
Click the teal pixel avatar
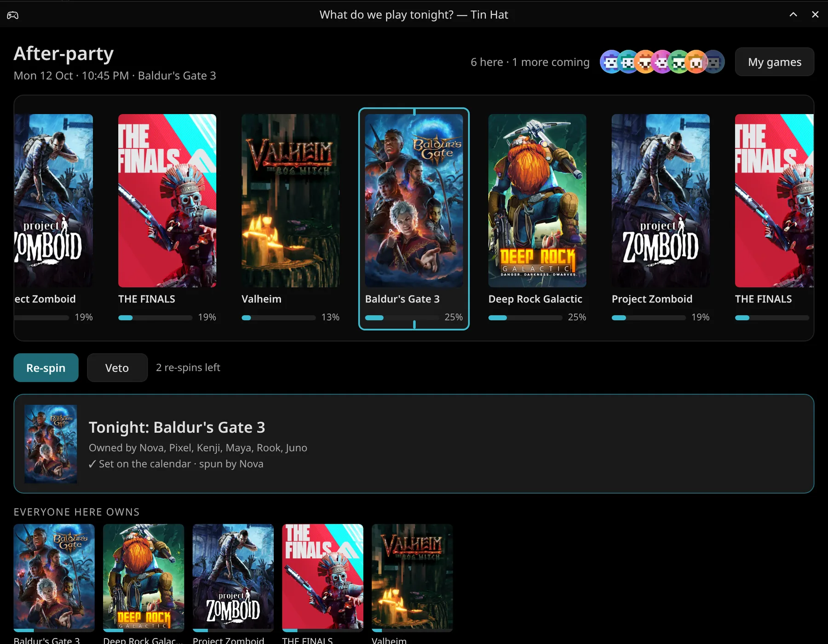[x=628, y=62]
